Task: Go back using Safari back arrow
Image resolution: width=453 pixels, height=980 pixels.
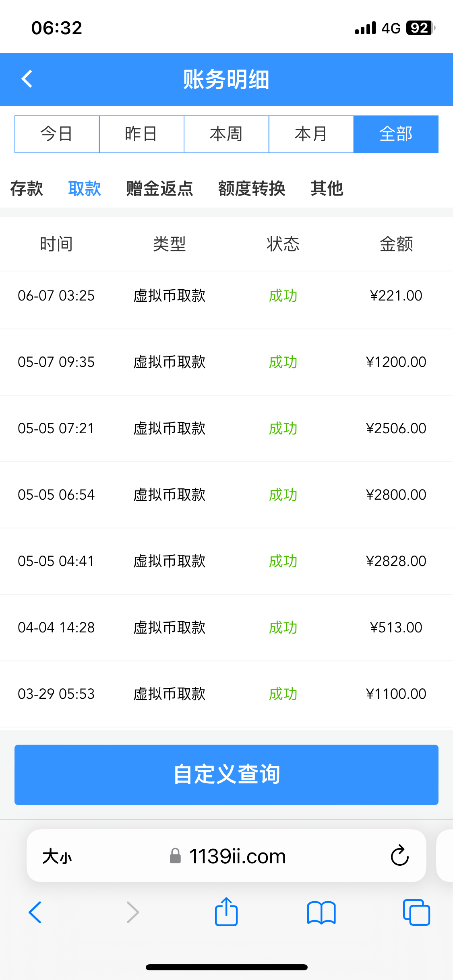Action: (x=35, y=912)
